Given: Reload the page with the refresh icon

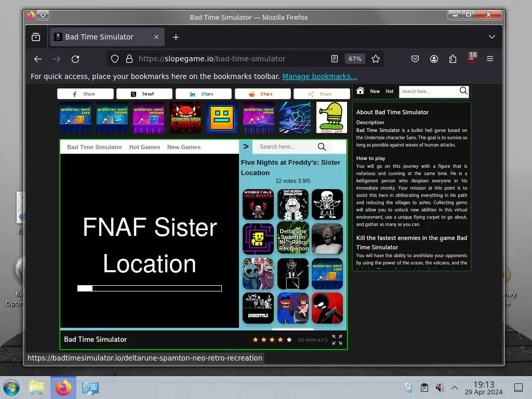Looking at the screenshot, I should [75, 59].
